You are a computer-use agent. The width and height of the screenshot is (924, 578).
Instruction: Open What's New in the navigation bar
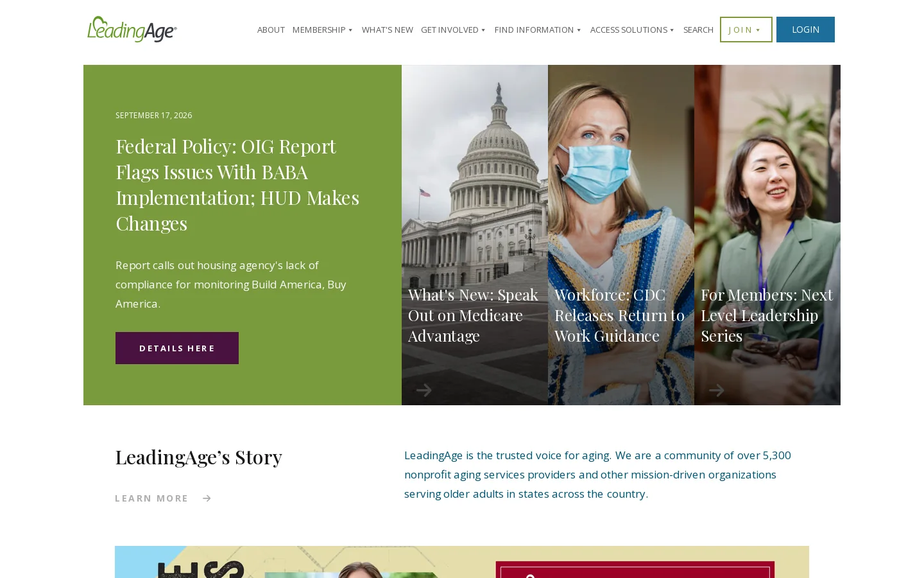(388, 30)
